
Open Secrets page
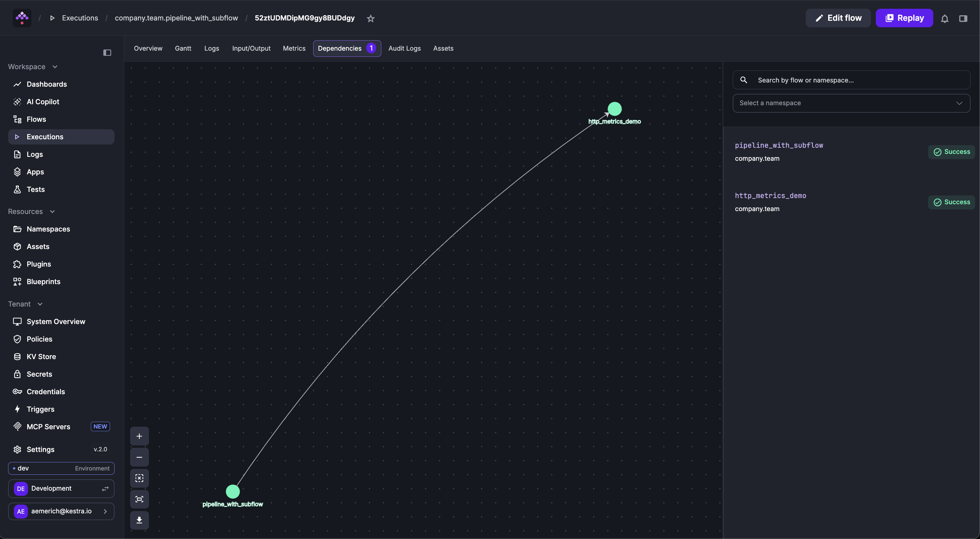click(x=61, y=374)
